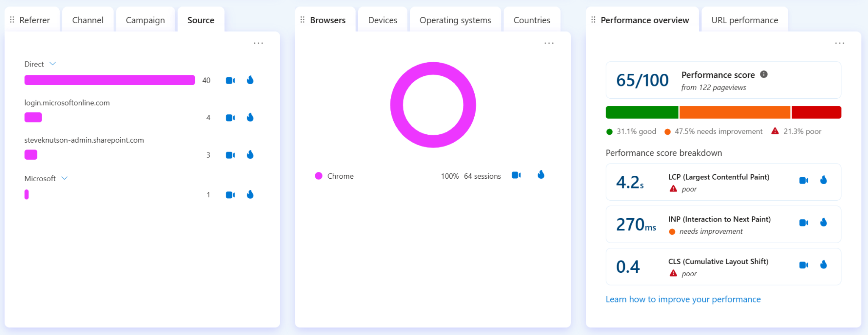Open heatmaps for Direct source
This screenshot has height=335, width=868.
[x=250, y=80]
